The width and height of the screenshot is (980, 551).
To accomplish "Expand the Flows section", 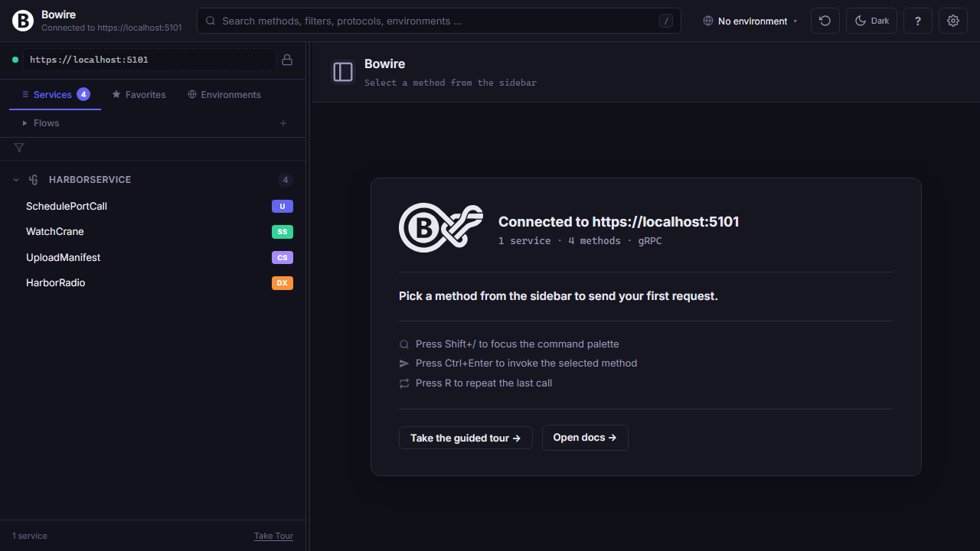I will (x=41, y=123).
